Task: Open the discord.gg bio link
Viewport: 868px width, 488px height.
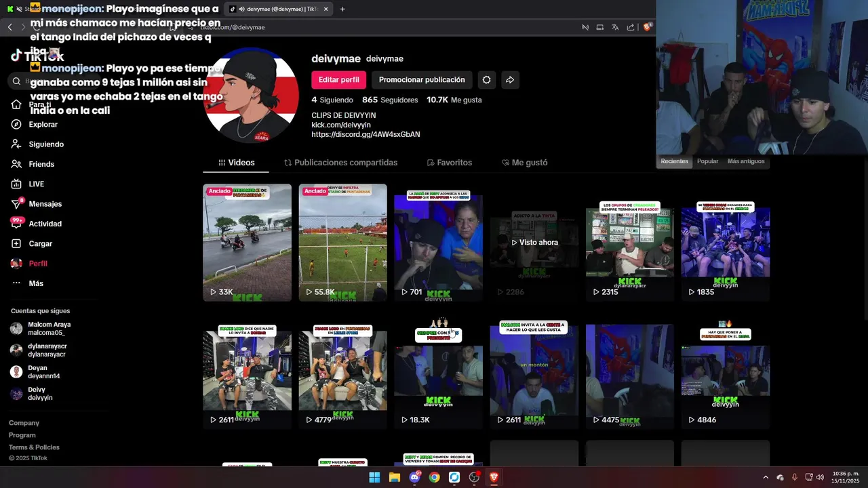Action: [x=366, y=134]
